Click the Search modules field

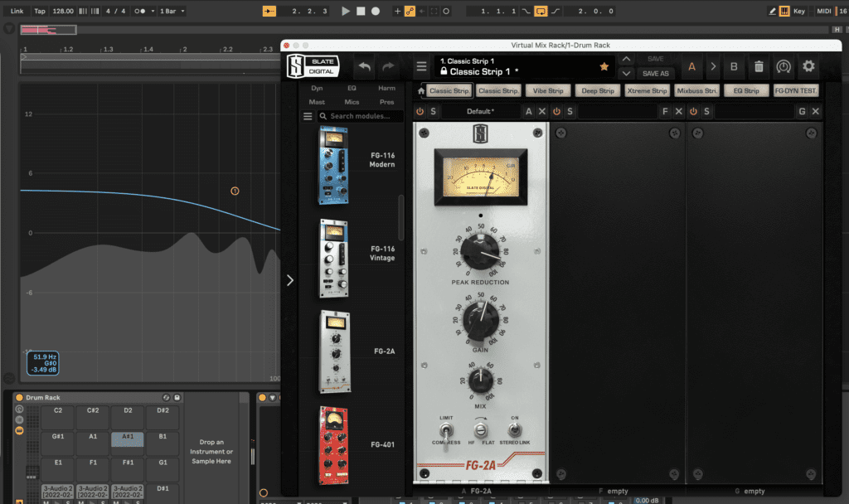click(361, 116)
